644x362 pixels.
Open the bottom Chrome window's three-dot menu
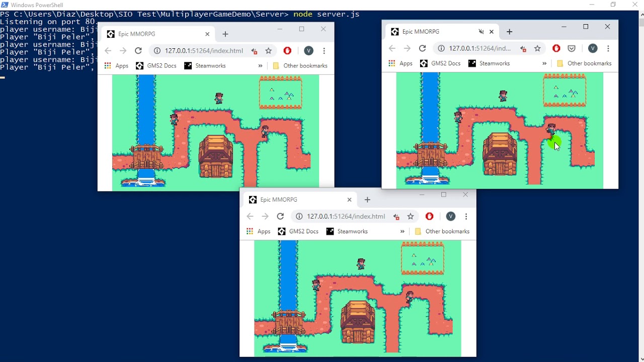tap(466, 216)
